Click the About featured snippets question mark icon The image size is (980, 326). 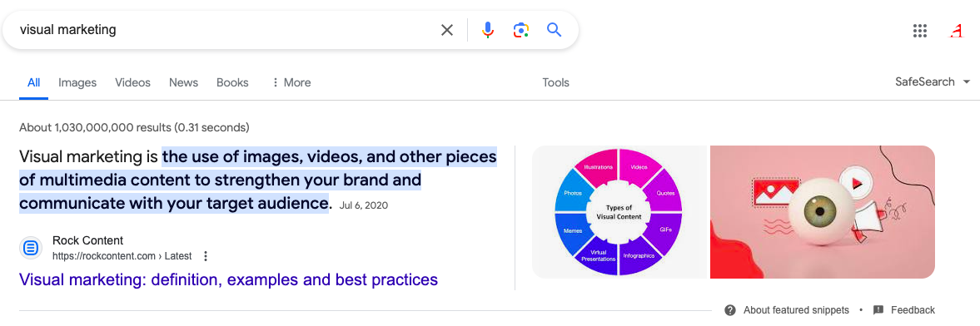[730, 309]
